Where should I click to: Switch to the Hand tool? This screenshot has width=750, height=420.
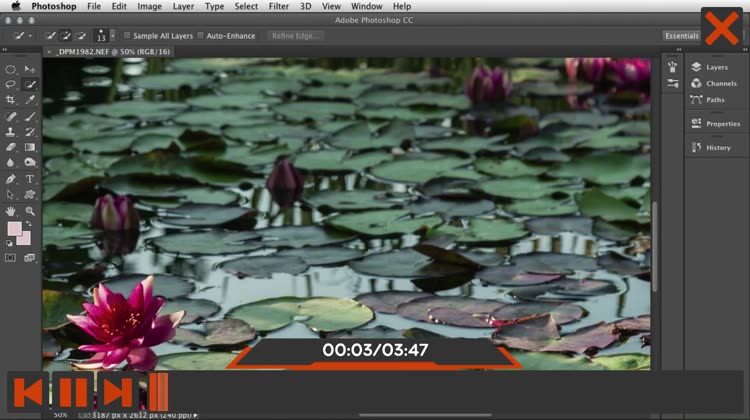point(11,211)
